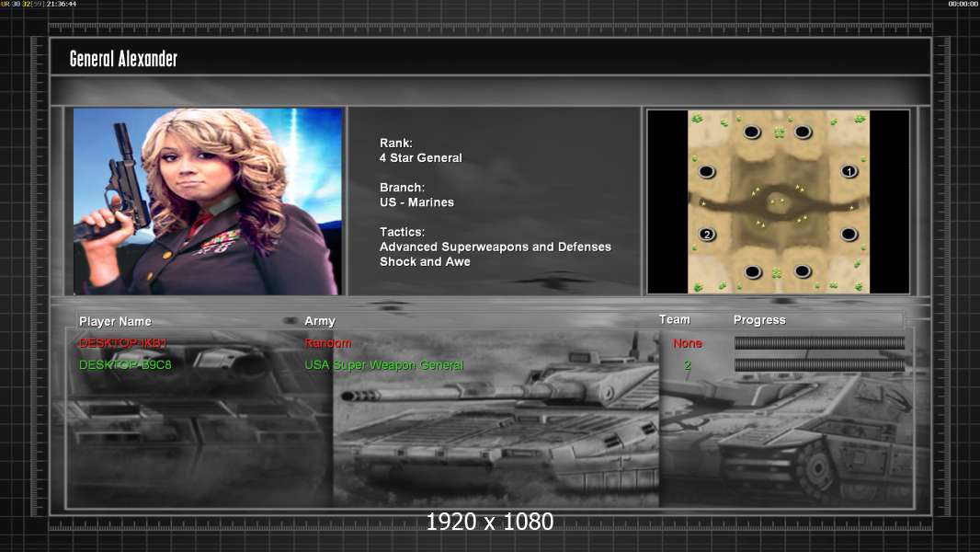Click the red 'None' team value
The image size is (980, 552).
coord(687,343)
